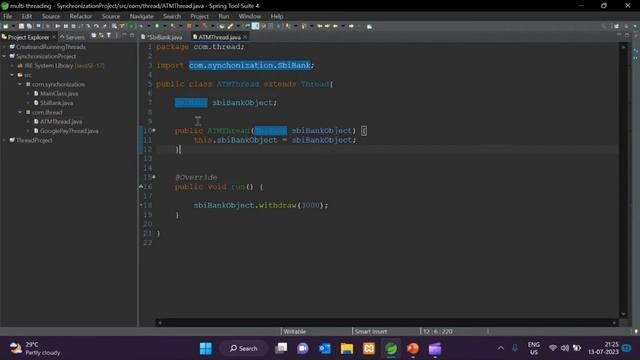Click the withdraw method call on line 18
This screenshot has width=640, height=360.
[277, 205]
